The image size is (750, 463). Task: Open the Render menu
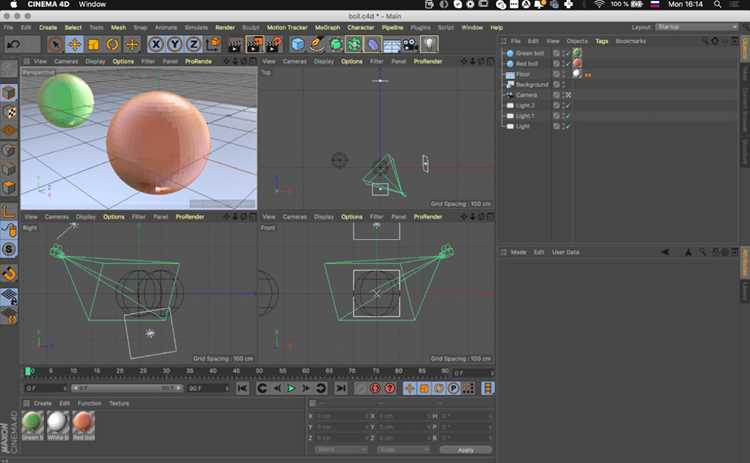[x=225, y=28]
